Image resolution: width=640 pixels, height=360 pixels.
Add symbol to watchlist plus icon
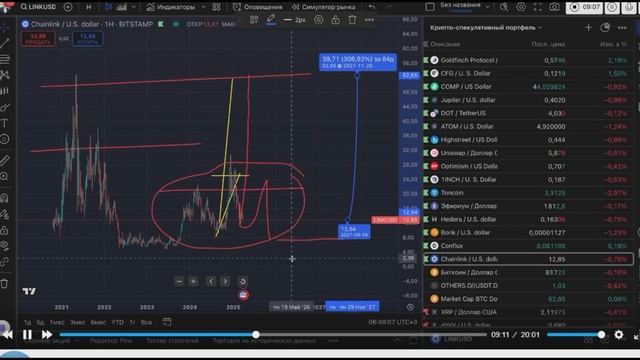click(x=588, y=27)
